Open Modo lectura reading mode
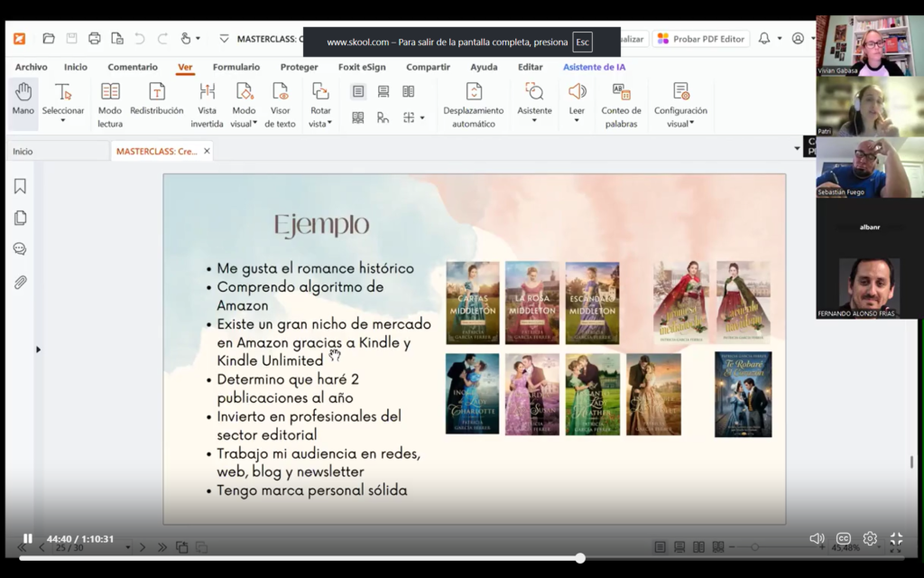 [109, 105]
